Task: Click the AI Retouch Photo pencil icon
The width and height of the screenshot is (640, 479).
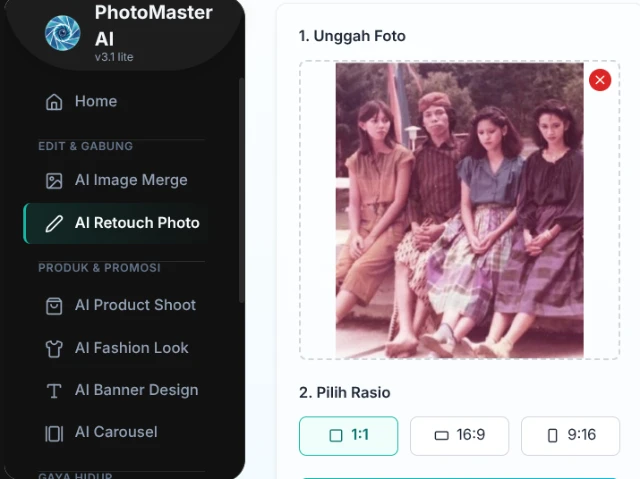Action: pyautogui.click(x=54, y=224)
